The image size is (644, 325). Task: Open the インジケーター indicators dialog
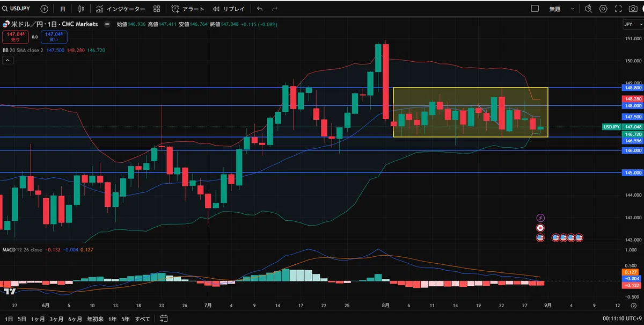click(x=121, y=9)
